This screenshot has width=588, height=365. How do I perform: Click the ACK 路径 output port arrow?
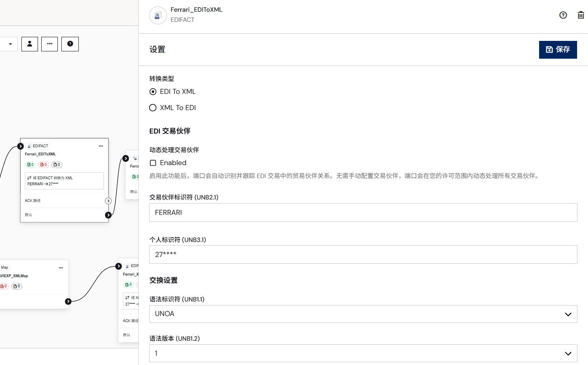coord(108,201)
